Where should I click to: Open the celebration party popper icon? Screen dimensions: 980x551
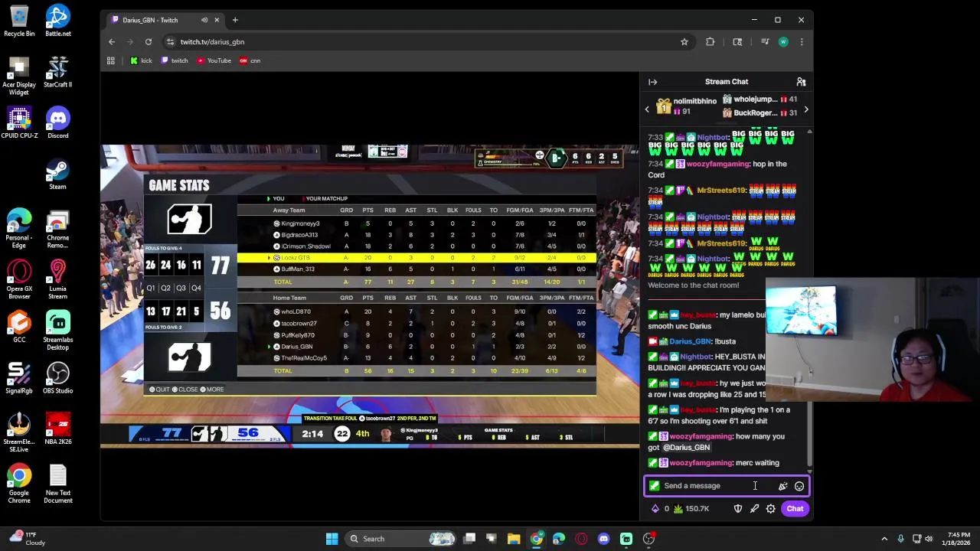tap(782, 486)
